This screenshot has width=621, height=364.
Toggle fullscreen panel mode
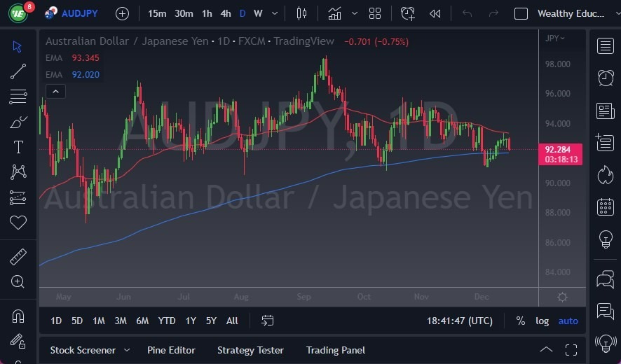pyautogui.click(x=571, y=350)
